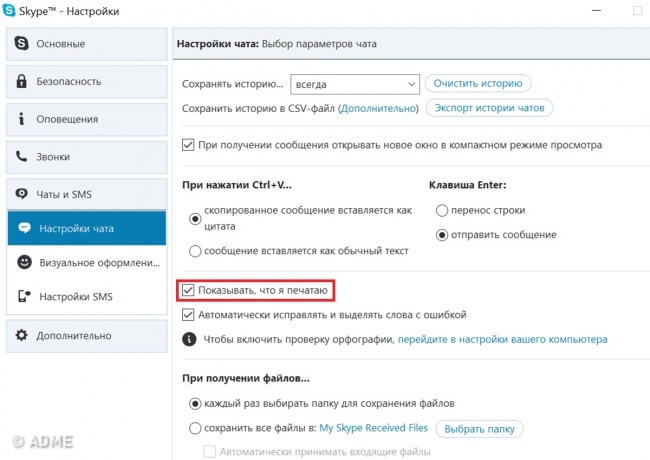Choose сообщение вставляется как обычный текст option
The height and width of the screenshot is (460, 650).
(x=195, y=250)
